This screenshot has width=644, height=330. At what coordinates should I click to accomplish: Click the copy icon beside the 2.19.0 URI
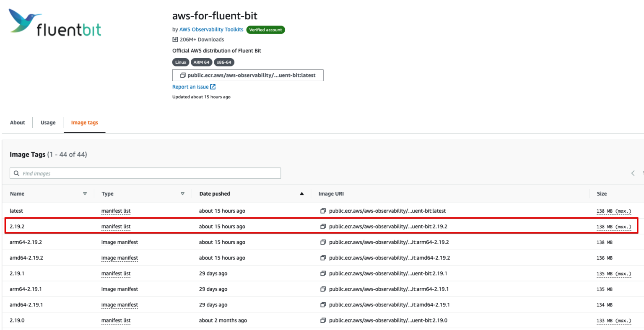point(322,320)
